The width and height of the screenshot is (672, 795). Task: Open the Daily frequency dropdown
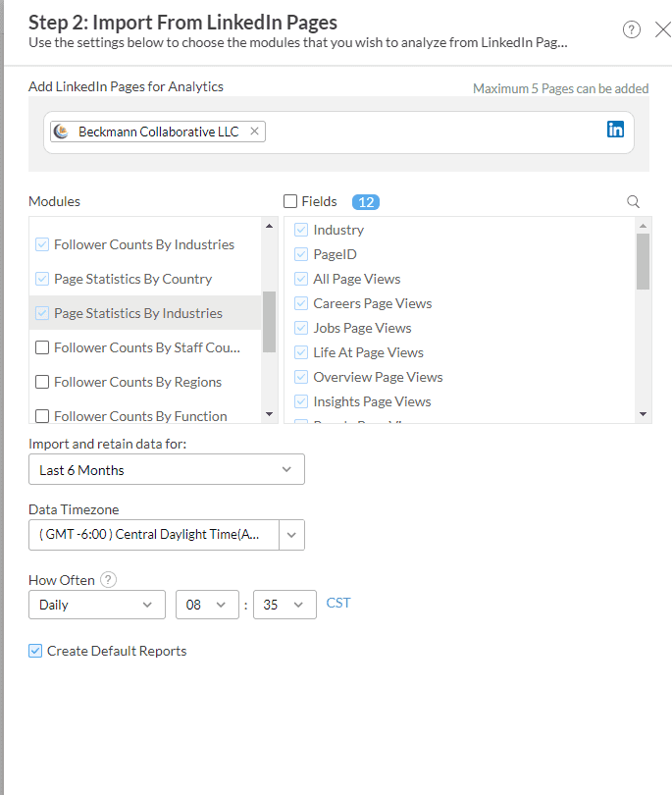(x=96, y=605)
